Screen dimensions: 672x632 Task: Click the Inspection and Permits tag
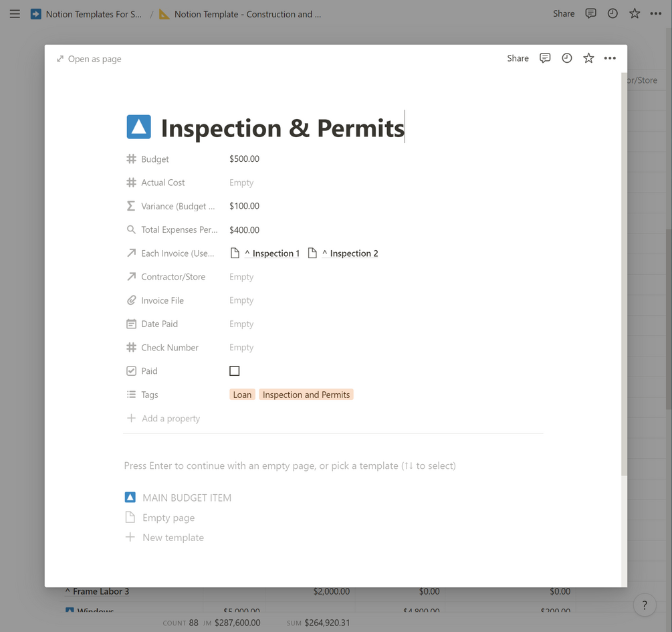306,395
